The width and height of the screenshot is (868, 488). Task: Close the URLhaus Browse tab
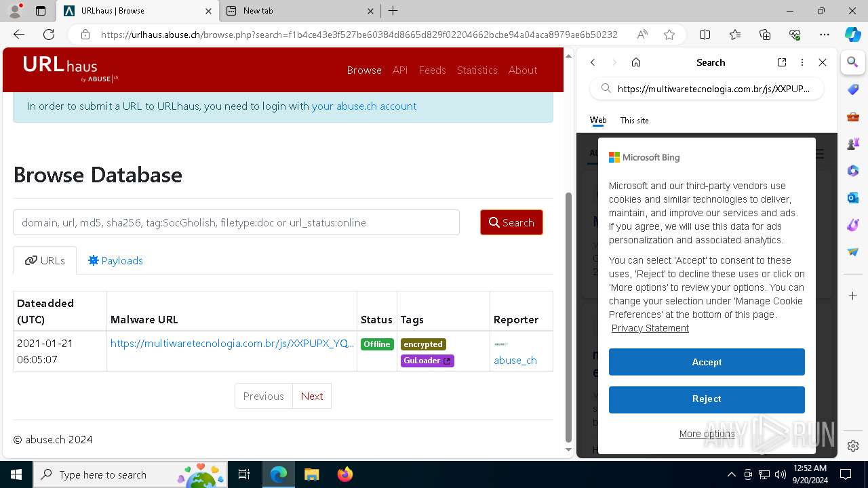point(208,11)
